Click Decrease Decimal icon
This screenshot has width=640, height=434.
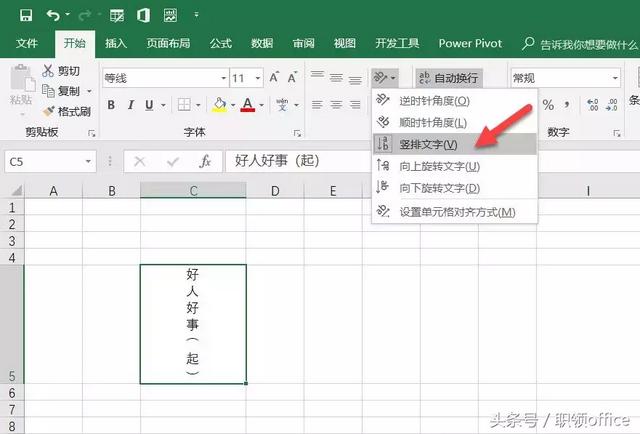611,105
